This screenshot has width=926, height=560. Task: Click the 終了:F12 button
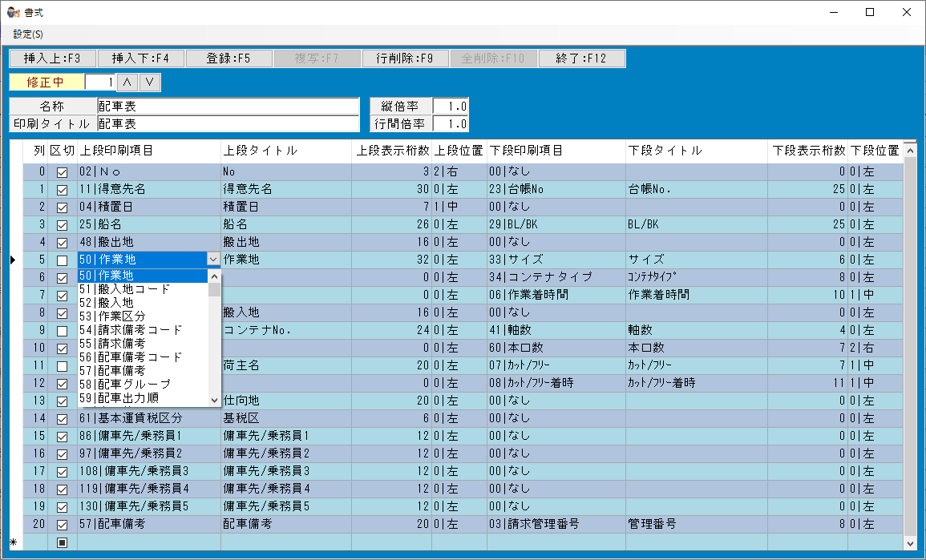pyautogui.click(x=581, y=58)
